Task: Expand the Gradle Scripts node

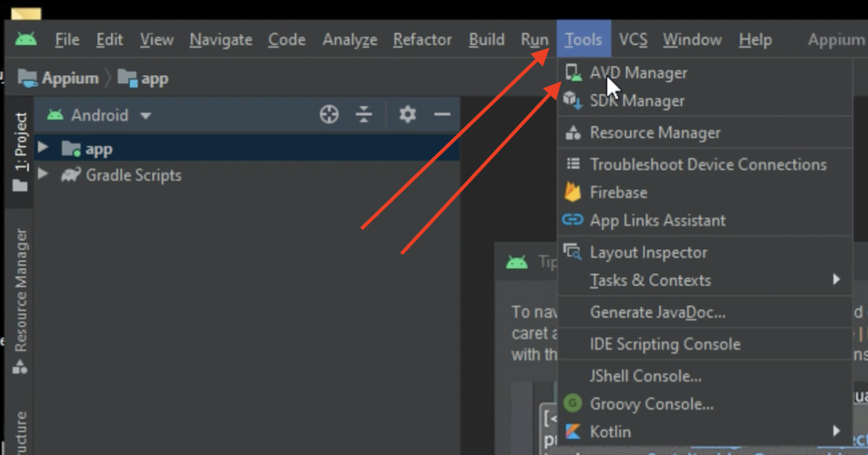Action: [43, 175]
